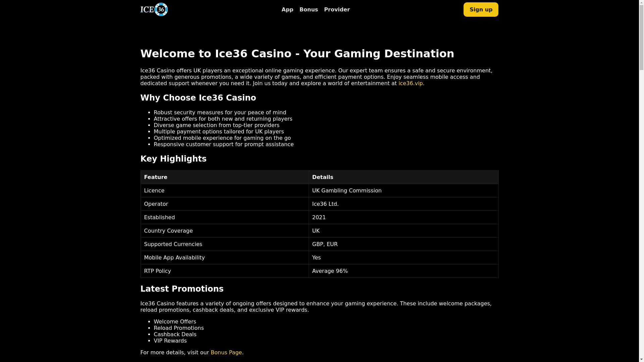Follow the ice36.vip link
The image size is (644, 362).
point(411,83)
